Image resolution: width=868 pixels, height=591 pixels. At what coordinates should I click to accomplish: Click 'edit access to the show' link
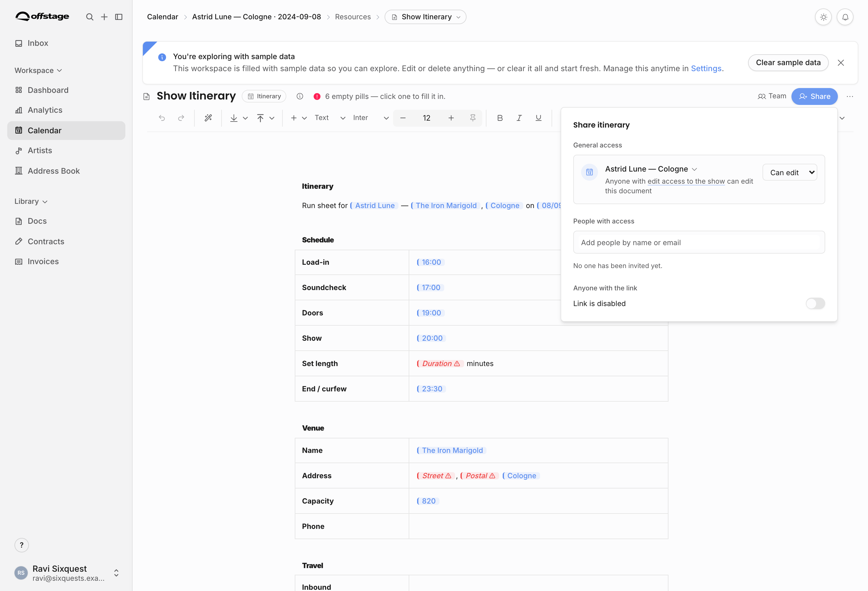(686, 181)
